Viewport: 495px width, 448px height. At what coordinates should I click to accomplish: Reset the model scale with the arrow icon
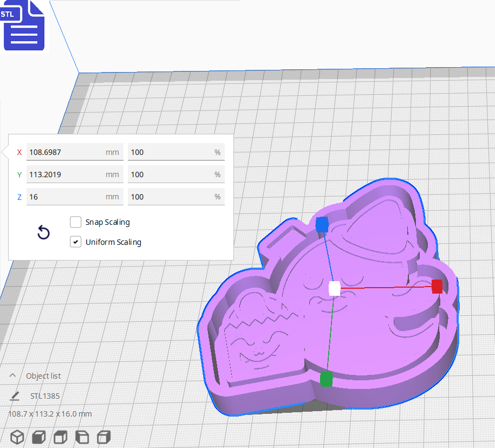point(43,232)
